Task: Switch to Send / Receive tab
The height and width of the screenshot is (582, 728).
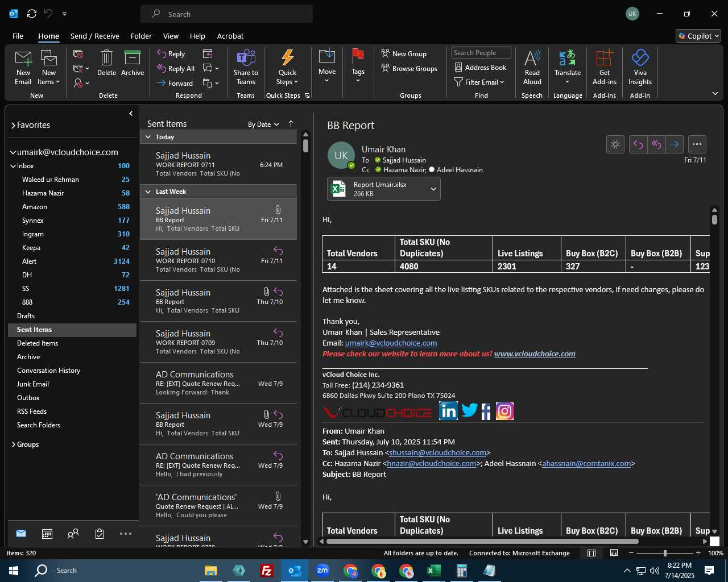Action: point(95,36)
